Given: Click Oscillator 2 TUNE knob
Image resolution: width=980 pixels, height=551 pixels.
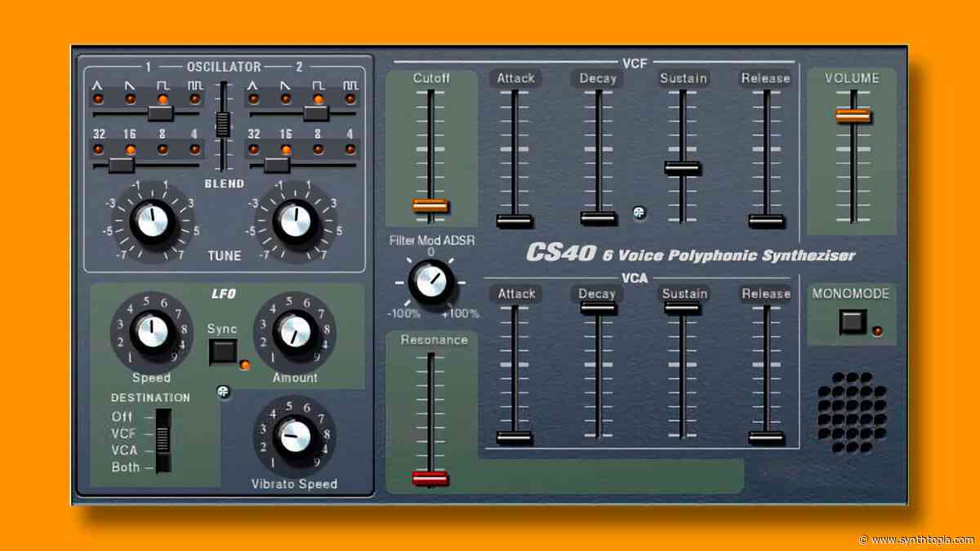Looking at the screenshot, I should click(x=294, y=220).
